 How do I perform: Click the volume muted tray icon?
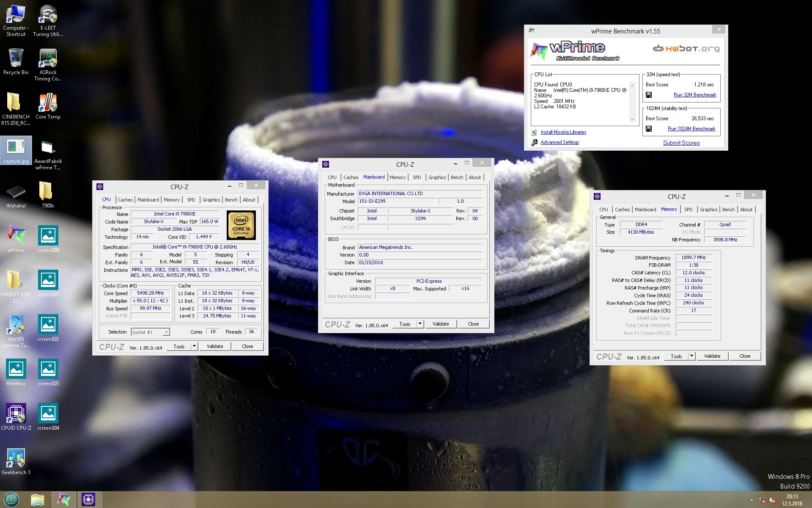coord(772,500)
